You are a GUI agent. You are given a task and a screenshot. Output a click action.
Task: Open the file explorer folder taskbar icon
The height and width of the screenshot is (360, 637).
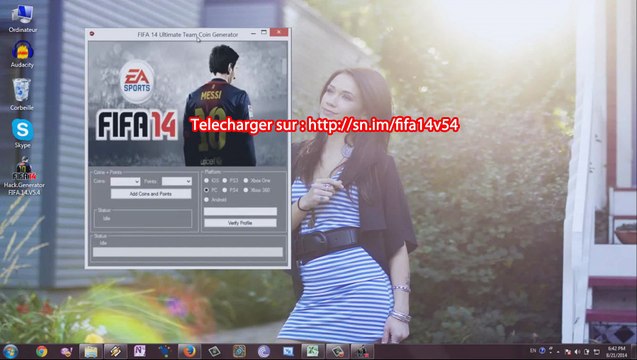[x=91, y=351]
